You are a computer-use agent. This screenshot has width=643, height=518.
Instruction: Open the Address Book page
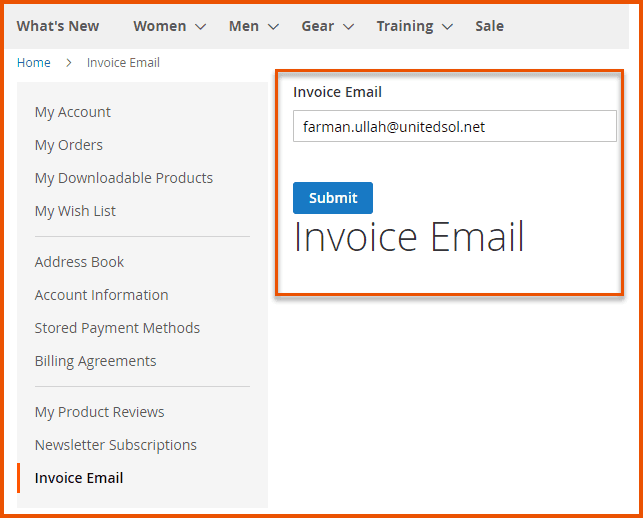[80, 262]
